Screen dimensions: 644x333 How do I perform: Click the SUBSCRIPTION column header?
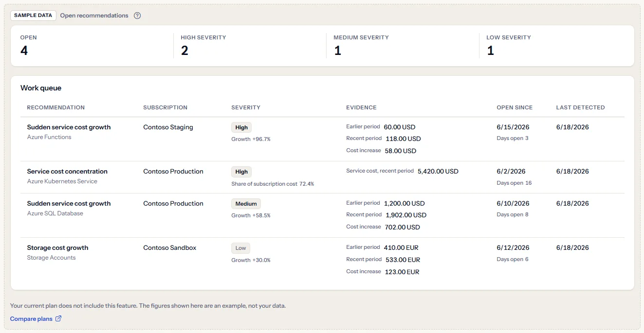click(x=166, y=107)
